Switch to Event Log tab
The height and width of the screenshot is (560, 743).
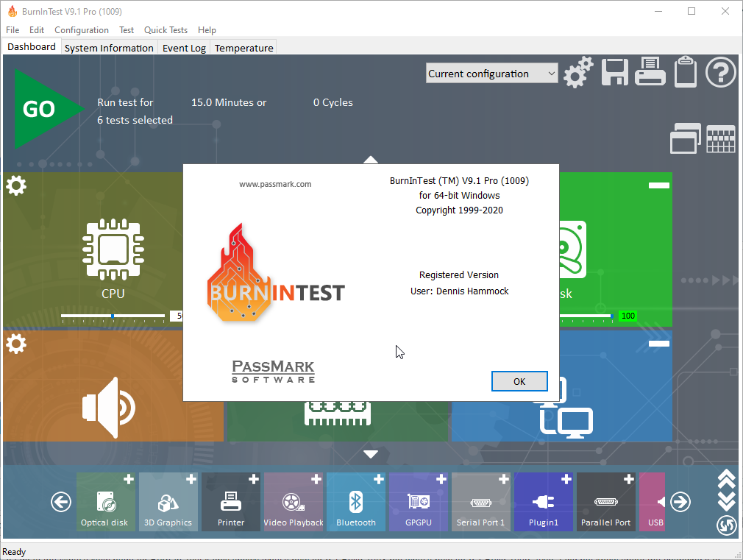[185, 48]
